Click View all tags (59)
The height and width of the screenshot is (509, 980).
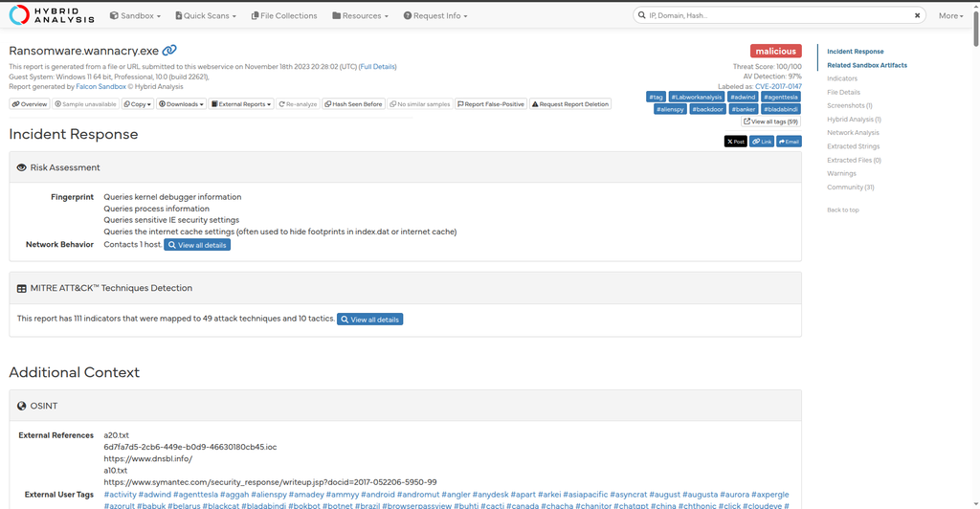[x=770, y=122]
